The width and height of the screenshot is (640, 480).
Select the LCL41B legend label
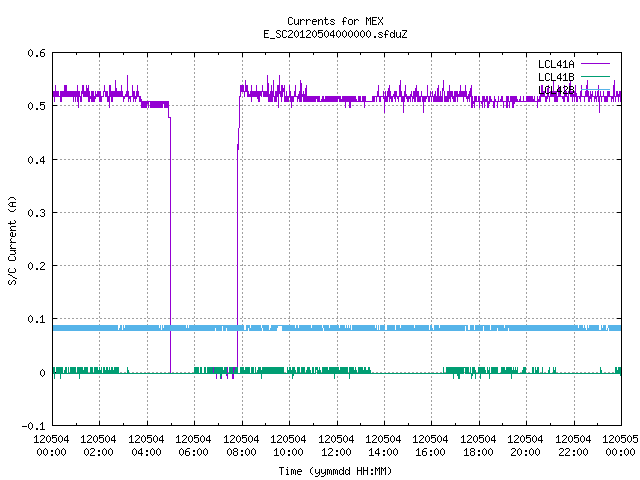[x=556, y=77]
